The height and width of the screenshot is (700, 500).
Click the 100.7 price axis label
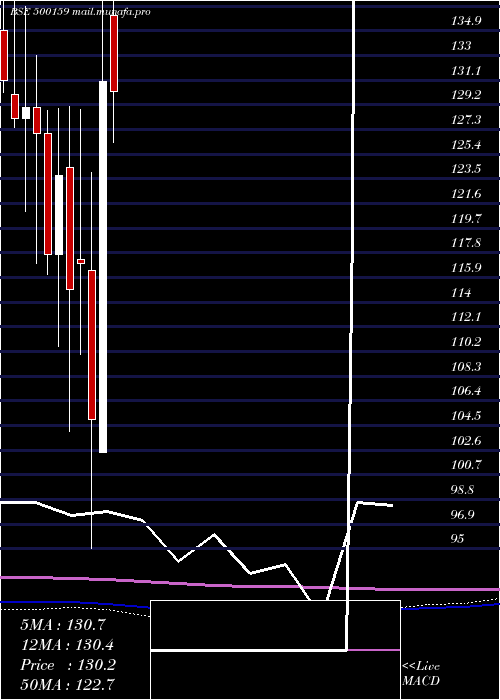[x=466, y=465]
